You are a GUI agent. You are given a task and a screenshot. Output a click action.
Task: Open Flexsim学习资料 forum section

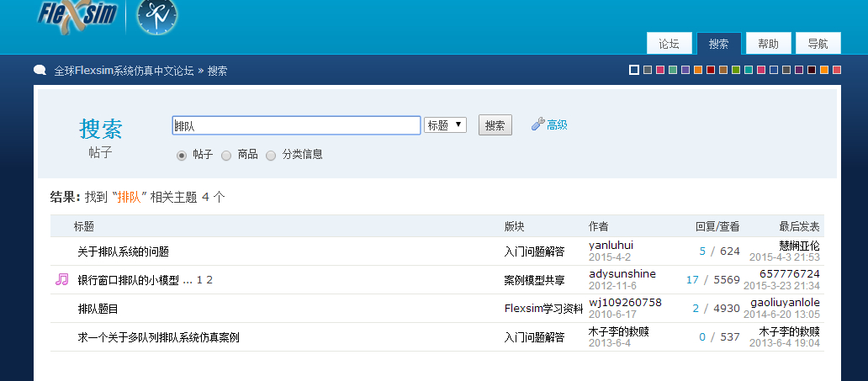(x=543, y=309)
